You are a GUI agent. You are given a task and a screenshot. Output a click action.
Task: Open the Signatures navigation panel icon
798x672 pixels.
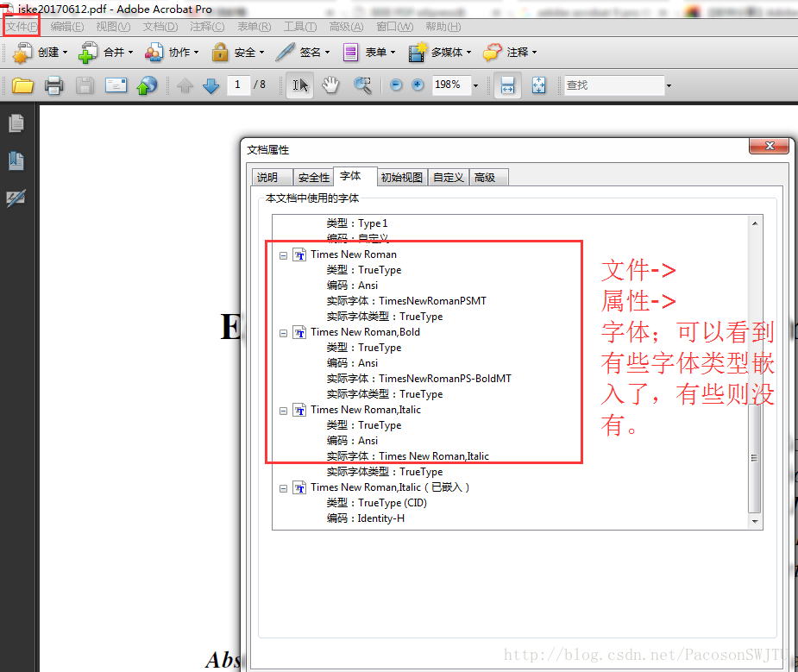pos(16,198)
